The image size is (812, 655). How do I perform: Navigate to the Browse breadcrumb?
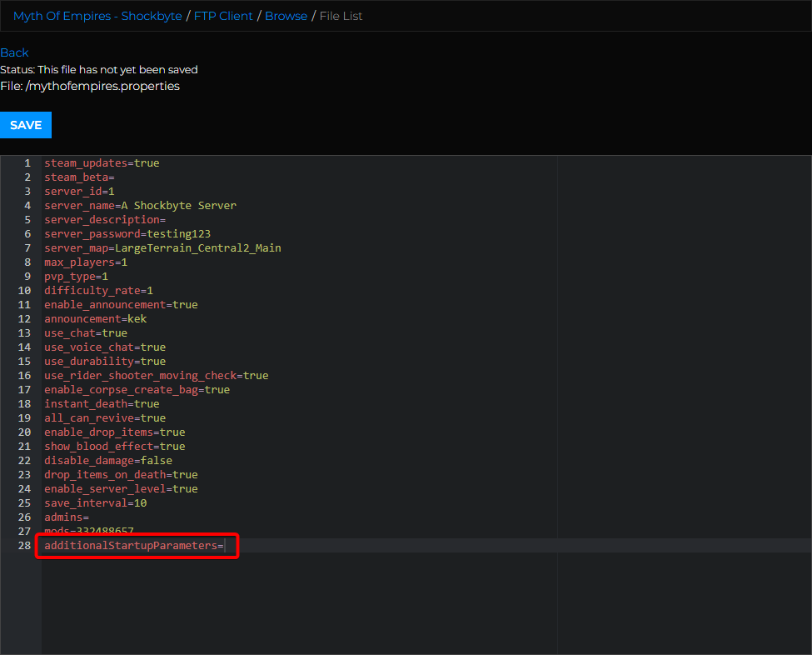(x=286, y=16)
